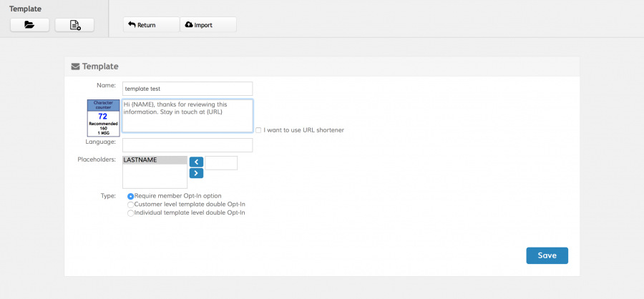Click the envelope icon in Template header
The height and width of the screenshot is (299, 644).
[x=75, y=67]
